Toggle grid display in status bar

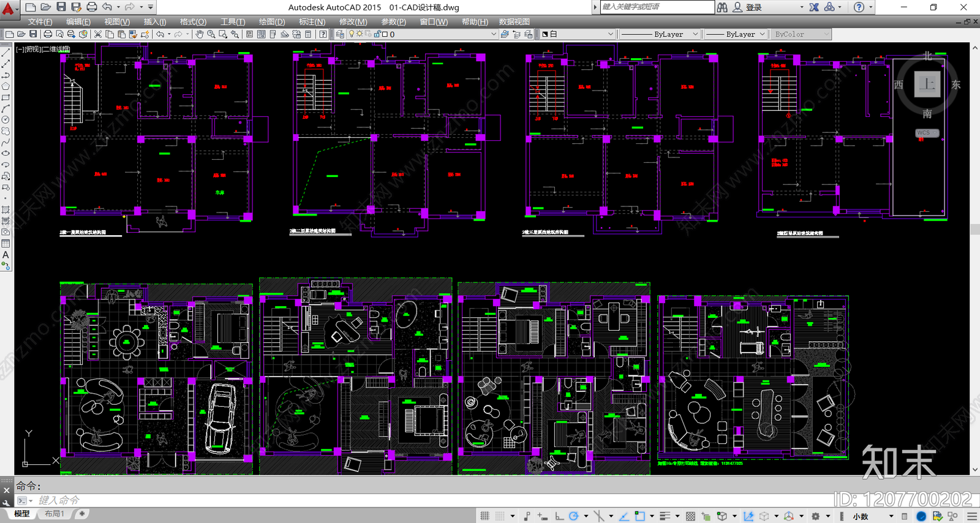point(484,516)
